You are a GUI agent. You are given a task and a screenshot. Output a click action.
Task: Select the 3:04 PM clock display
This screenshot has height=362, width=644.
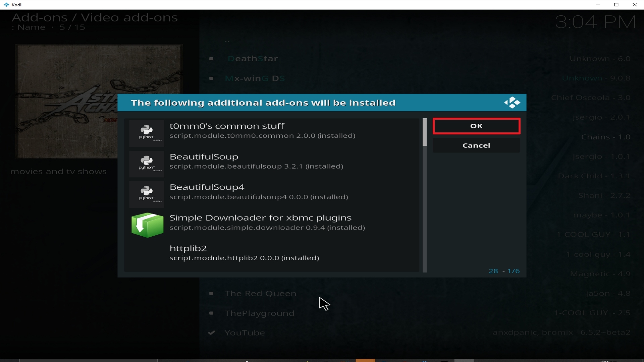(595, 22)
